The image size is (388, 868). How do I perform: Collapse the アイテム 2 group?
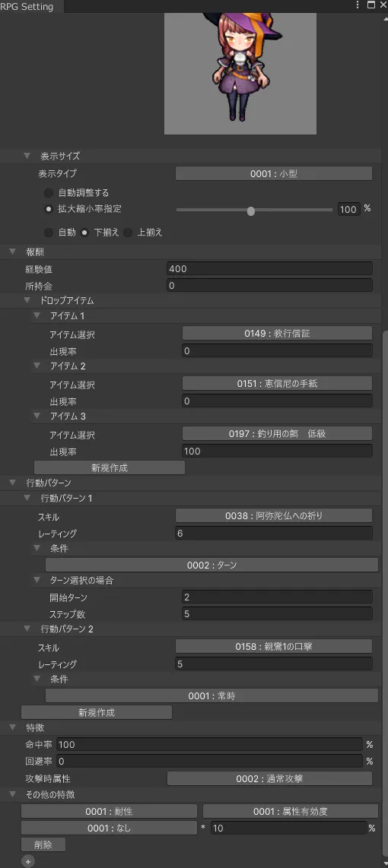click(x=37, y=366)
